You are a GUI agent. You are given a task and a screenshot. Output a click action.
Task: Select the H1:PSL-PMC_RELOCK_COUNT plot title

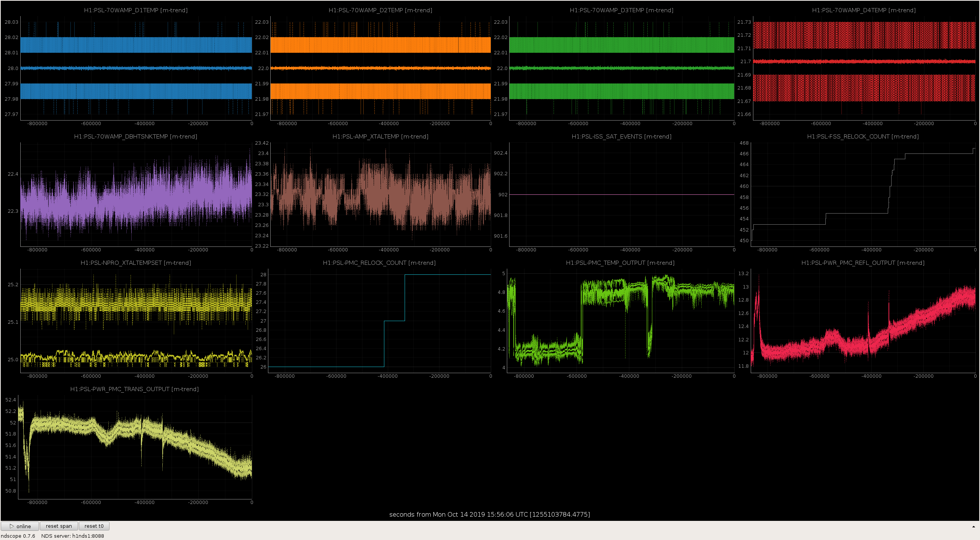tap(379, 263)
